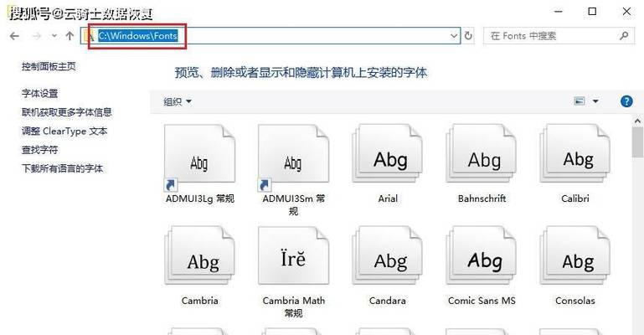Open the recent locations chevron
Viewport: 644px width, 335px height.
(54, 36)
